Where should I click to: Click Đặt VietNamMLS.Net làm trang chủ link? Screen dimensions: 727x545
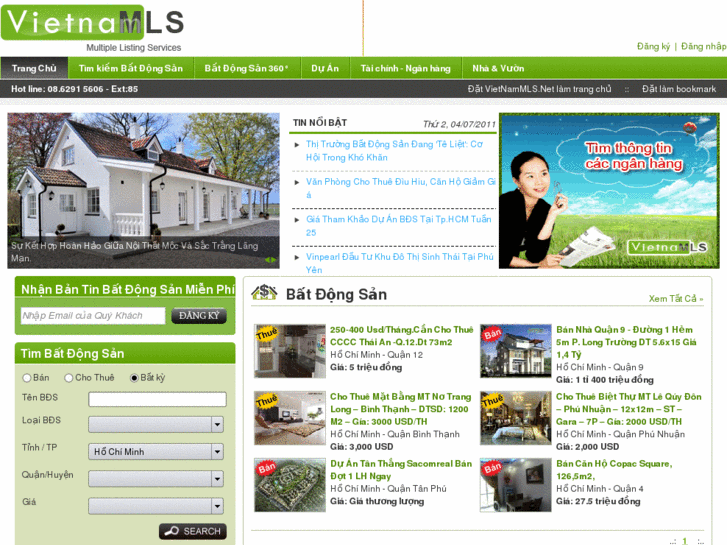click(x=539, y=89)
